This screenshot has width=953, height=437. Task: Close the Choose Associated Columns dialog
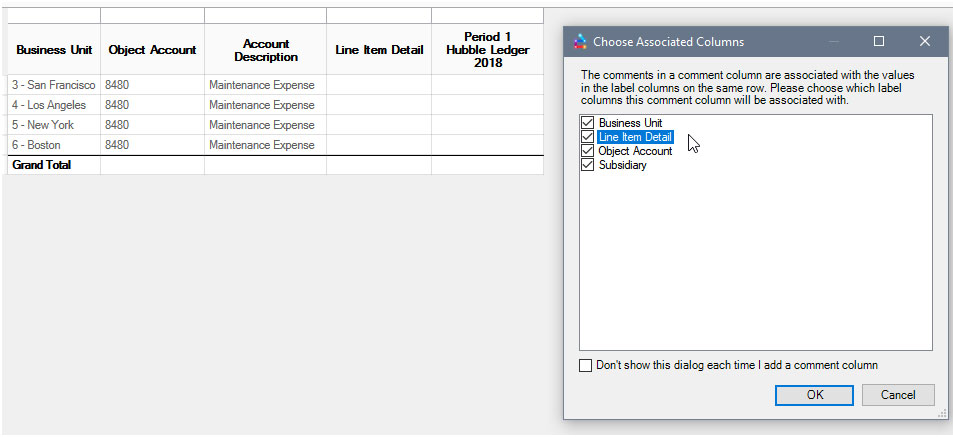pyautogui.click(x=924, y=42)
